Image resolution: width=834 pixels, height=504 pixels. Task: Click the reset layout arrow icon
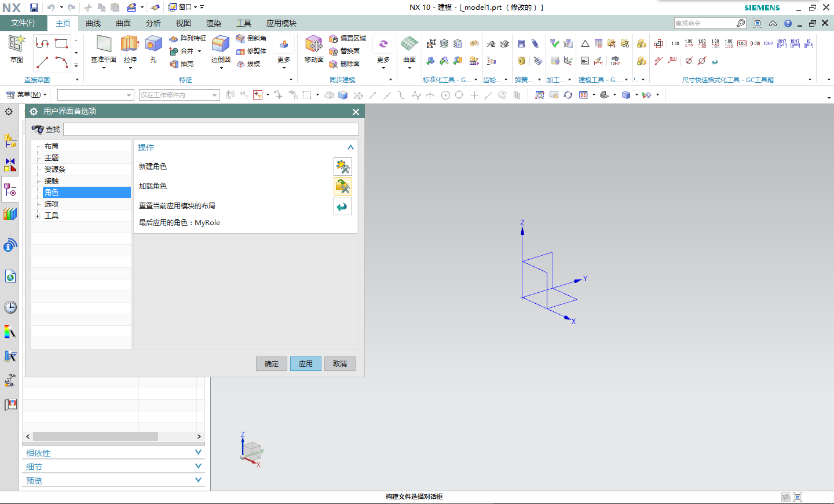point(343,206)
